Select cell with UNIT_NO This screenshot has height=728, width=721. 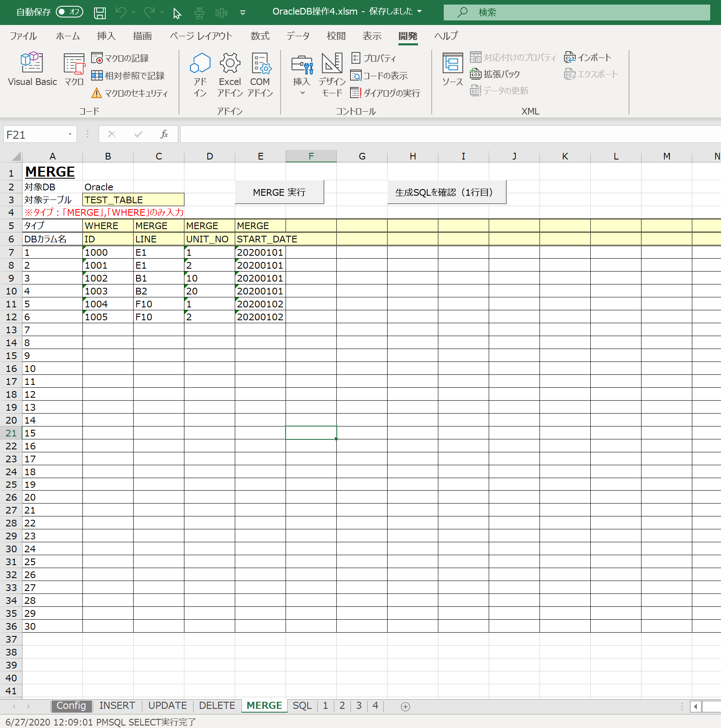pyautogui.click(x=209, y=239)
